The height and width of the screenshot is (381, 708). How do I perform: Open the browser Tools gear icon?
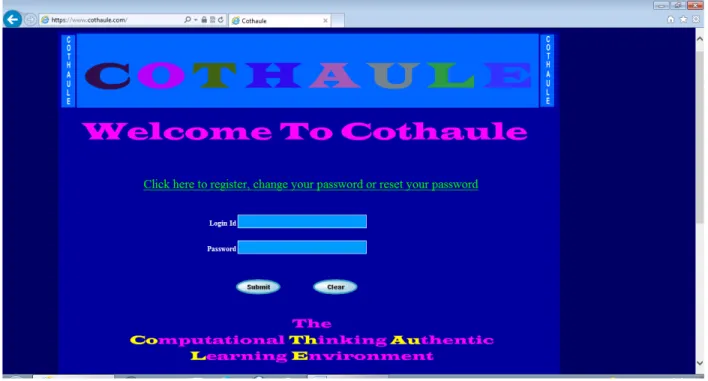(696, 19)
